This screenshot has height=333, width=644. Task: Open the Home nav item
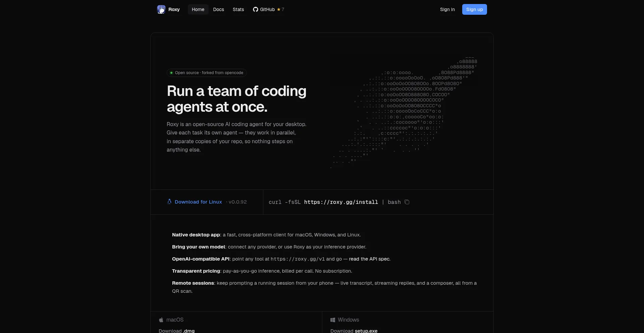pyautogui.click(x=198, y=9)
